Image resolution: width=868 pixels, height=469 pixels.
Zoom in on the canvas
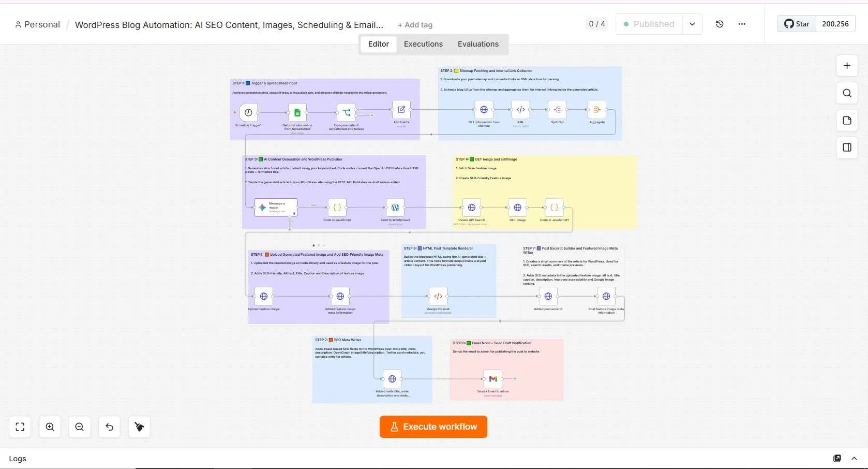tap(50, 427)
